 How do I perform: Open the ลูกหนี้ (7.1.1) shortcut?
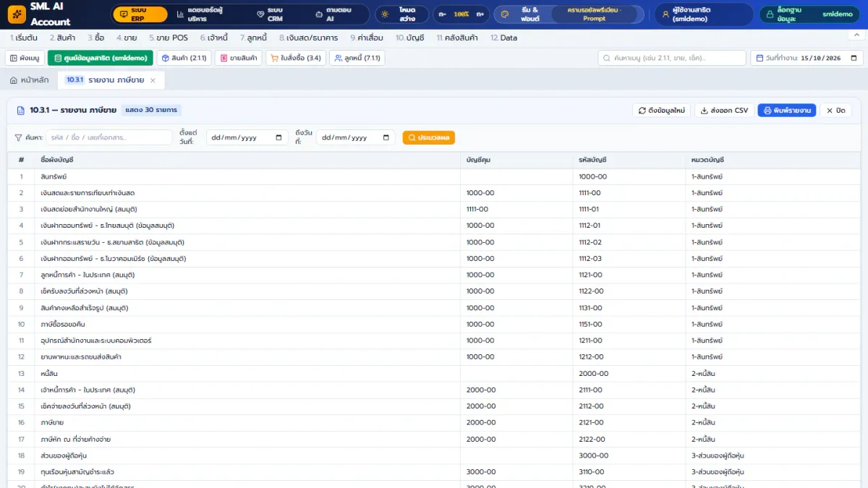(357, 58)
